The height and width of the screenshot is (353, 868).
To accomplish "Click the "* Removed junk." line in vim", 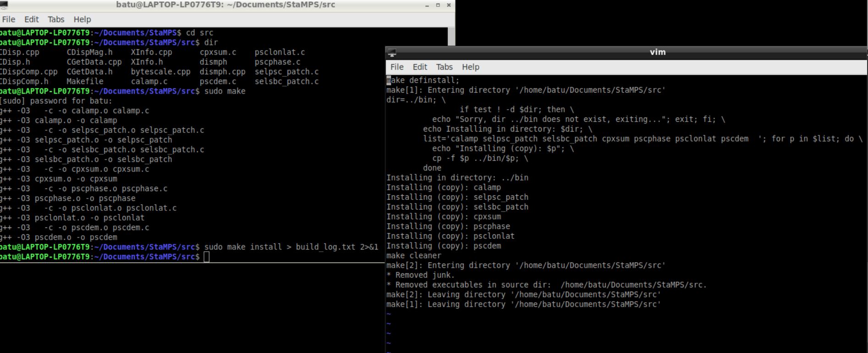I will click(421, 275).
